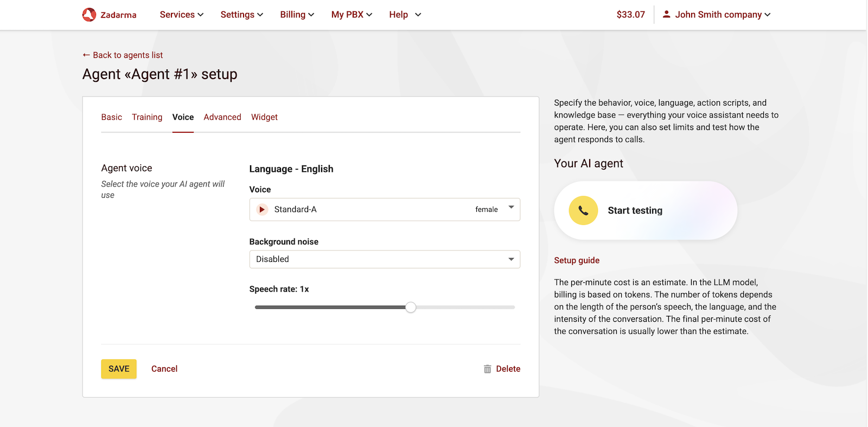This screenshot has height=427, width=868.
Task: Click the 'Your AI agent' heading
Action: [589, 164]
